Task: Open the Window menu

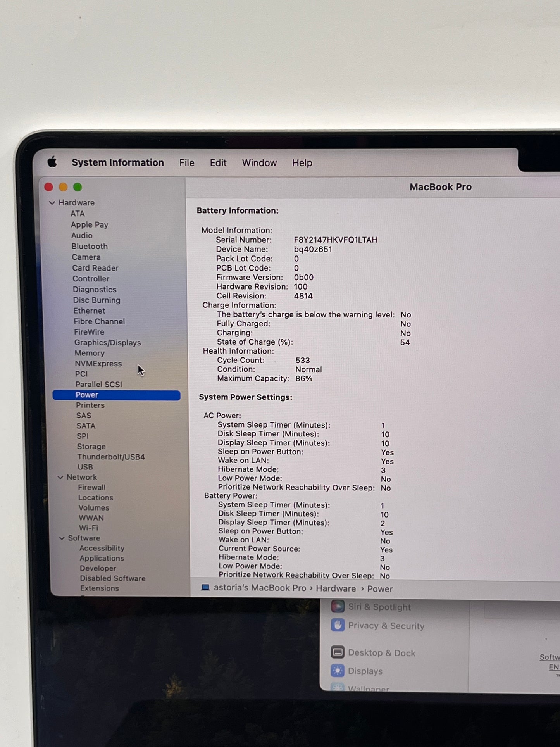Action: coord(259,163)
